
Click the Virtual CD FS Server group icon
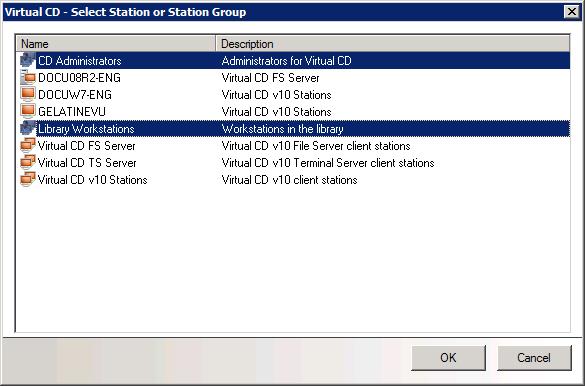click(x=28, y=145)
